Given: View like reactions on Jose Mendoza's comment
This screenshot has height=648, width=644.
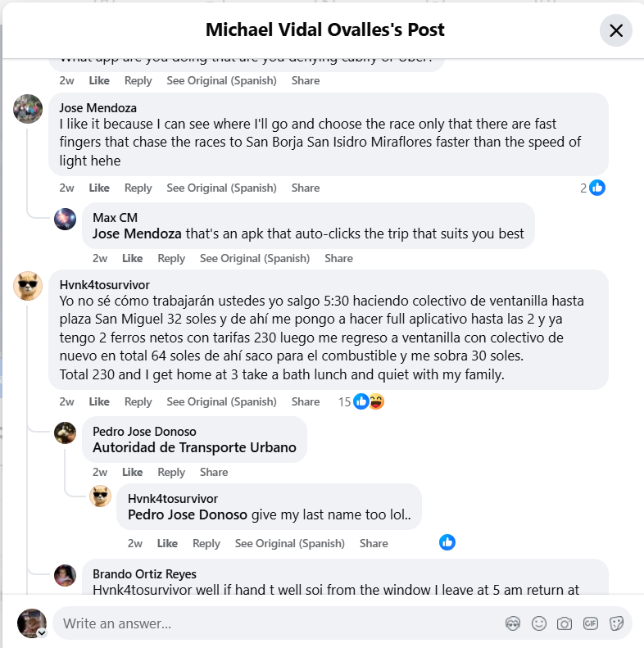Looking at the screenshot, I should 592,188.
